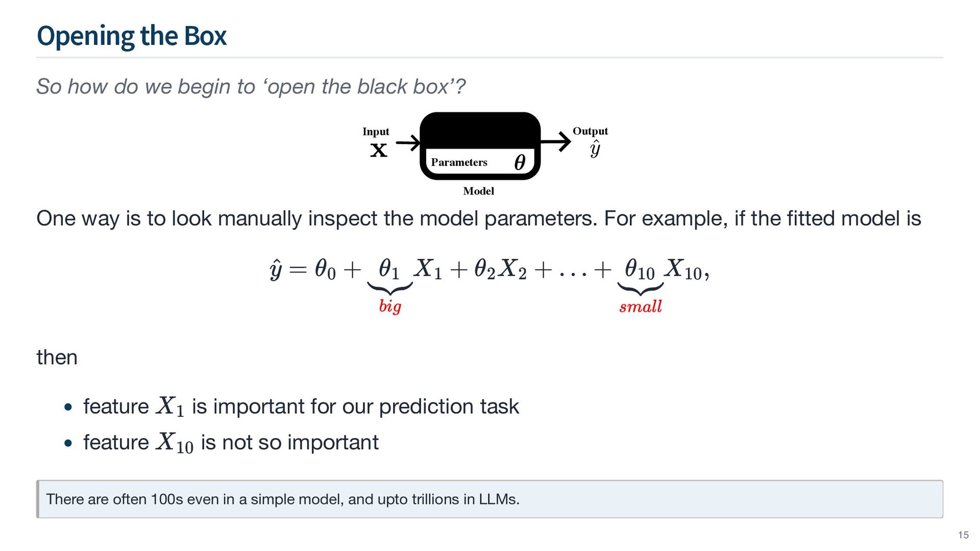Screen dimensions: 980x551
Task: Click the note about trillions in LLMs
Action: 283,499
